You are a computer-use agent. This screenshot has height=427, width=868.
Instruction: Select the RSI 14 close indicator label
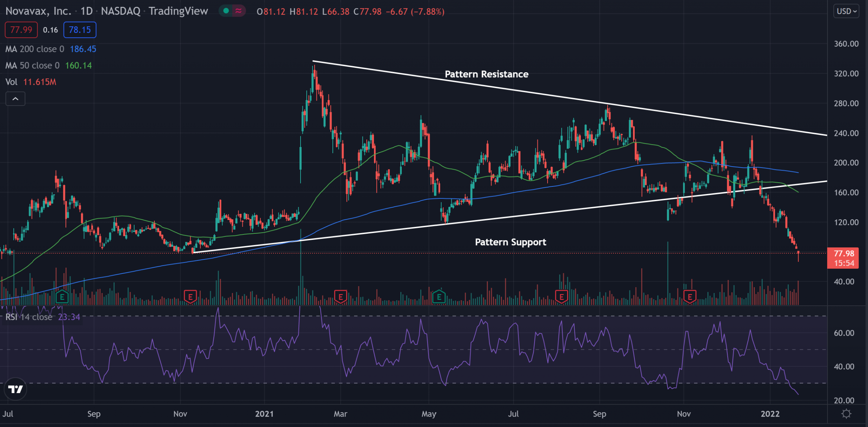[x=29, y=317]
